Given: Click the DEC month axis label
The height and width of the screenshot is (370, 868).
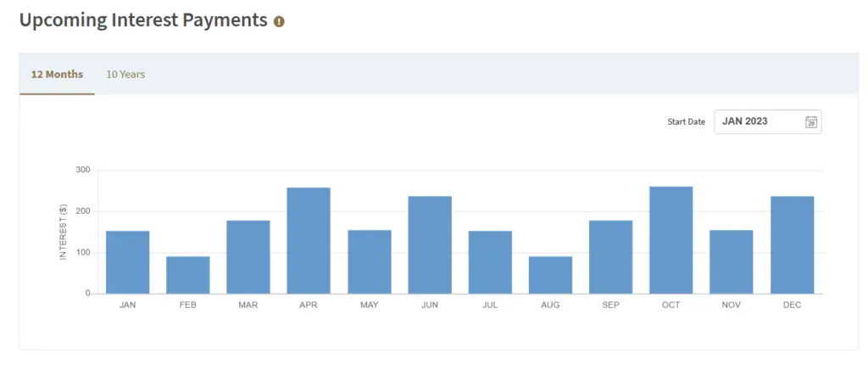Looking at the screenshot, I should pos(793,306).
